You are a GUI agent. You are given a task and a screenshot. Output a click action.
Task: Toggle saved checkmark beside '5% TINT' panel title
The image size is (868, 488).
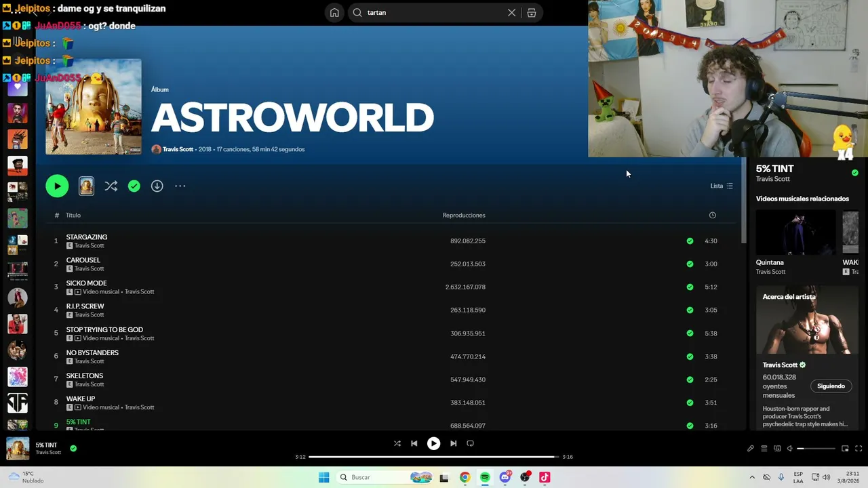[x=854, y=173]
